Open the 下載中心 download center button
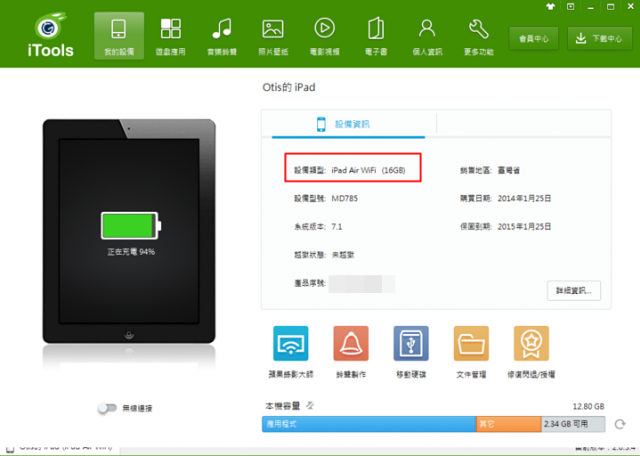 pyautogui.click(x=600, y=38)
